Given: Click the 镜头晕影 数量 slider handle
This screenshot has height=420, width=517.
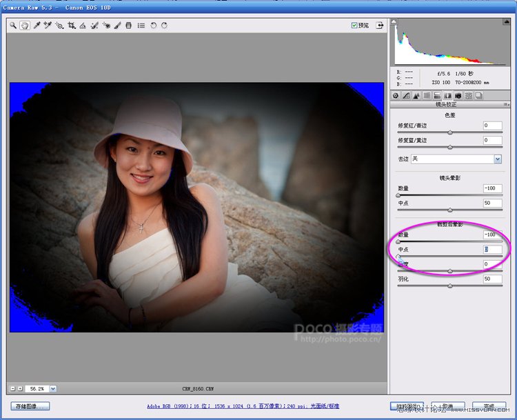Looking at the screenshot, I should 398,195.
